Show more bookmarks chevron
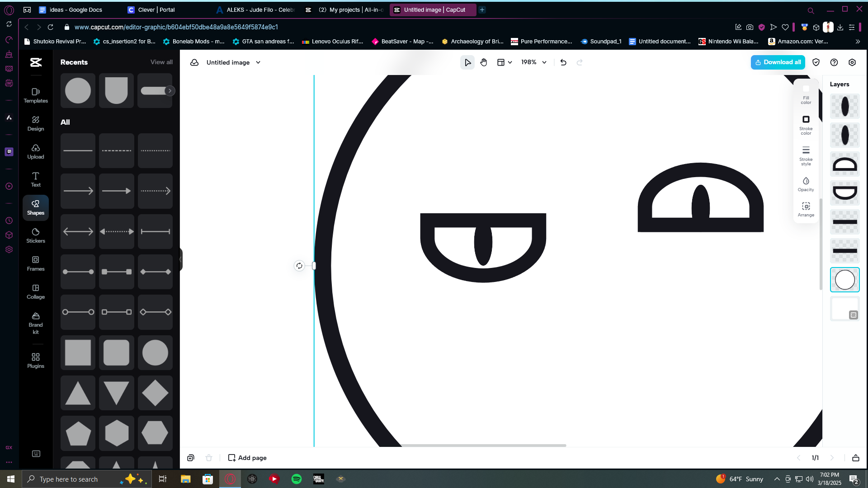This screenshot has width=868, height=488. 858,42
